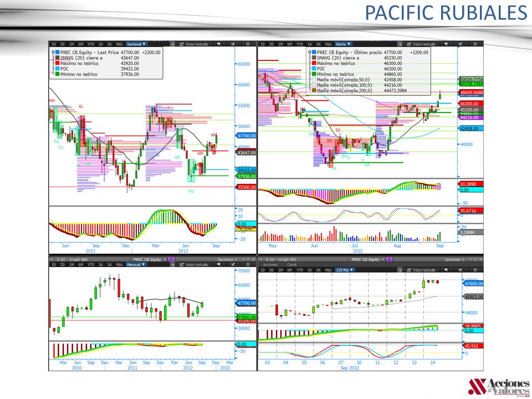The height and width of the screenshot is (399, 532).
Task: Select 6M range in 120 Min chart
Action: coord(289,270)
